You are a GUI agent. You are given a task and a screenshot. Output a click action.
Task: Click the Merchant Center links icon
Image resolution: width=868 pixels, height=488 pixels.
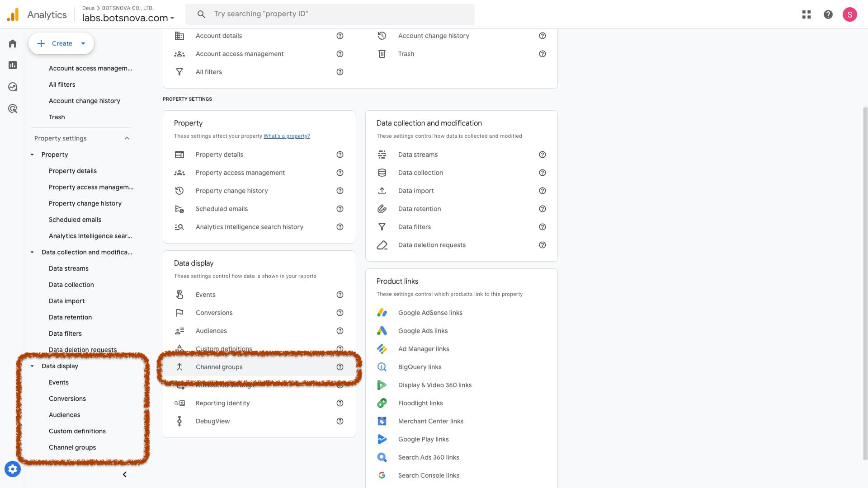382,421
